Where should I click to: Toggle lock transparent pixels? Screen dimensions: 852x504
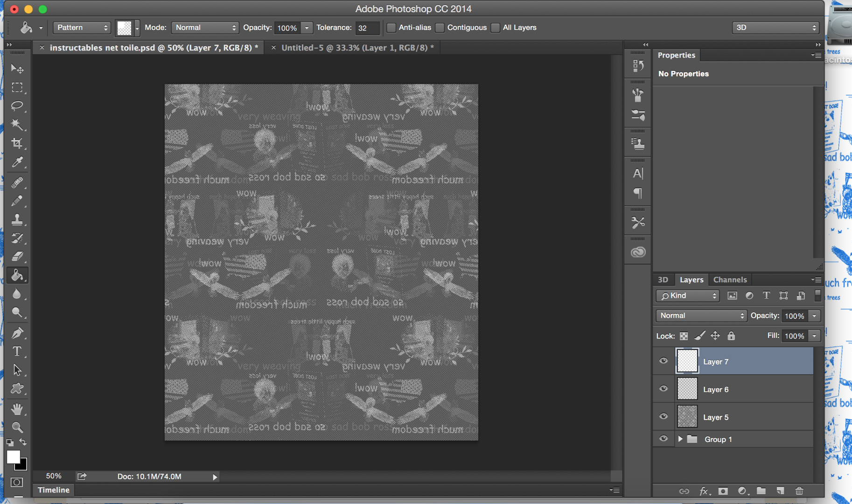tap(684, 336)
